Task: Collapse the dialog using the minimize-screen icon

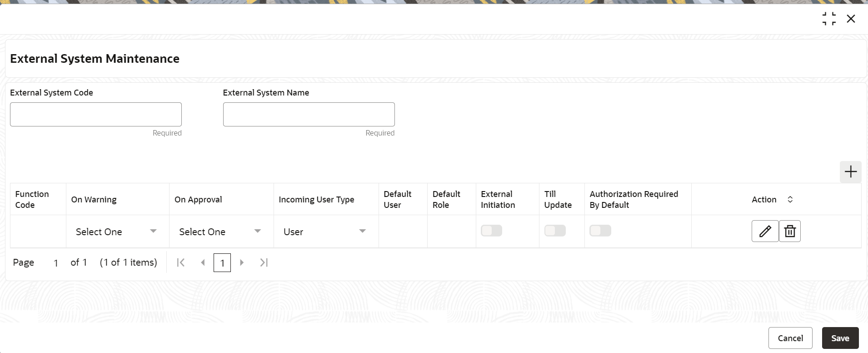Action: (829, 19)
